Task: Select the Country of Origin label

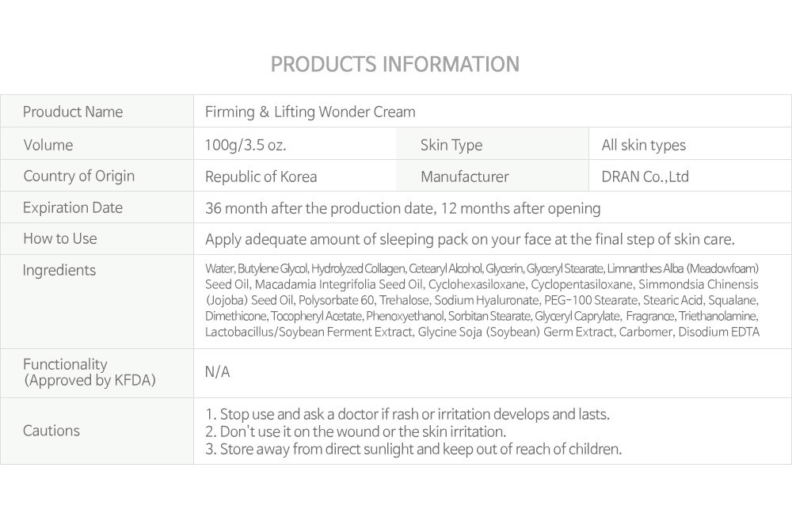Action: (x=78, y=177)
